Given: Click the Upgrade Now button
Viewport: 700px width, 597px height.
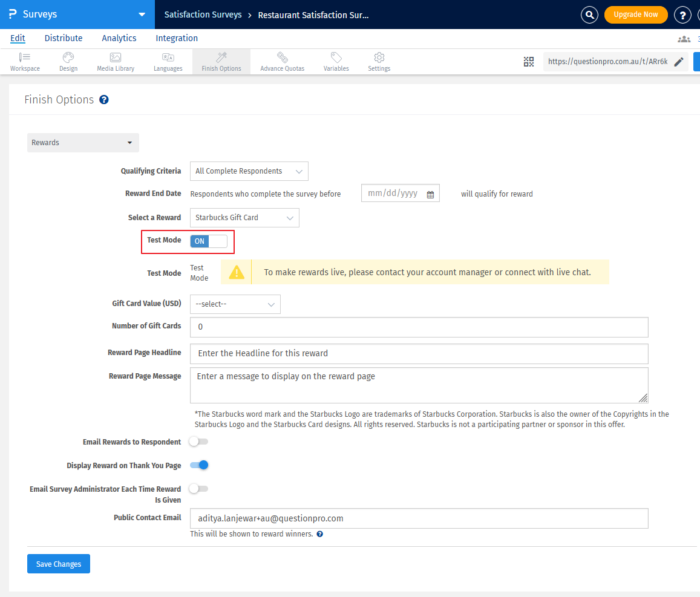Looking at the screenshot, I should point(636,15).
